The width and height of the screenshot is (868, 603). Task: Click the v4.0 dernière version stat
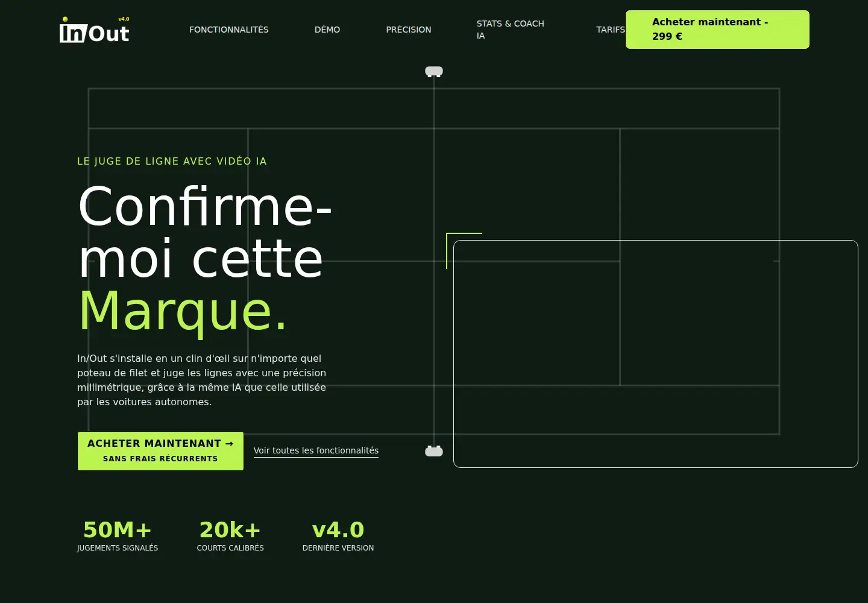(x=338, y=536)
